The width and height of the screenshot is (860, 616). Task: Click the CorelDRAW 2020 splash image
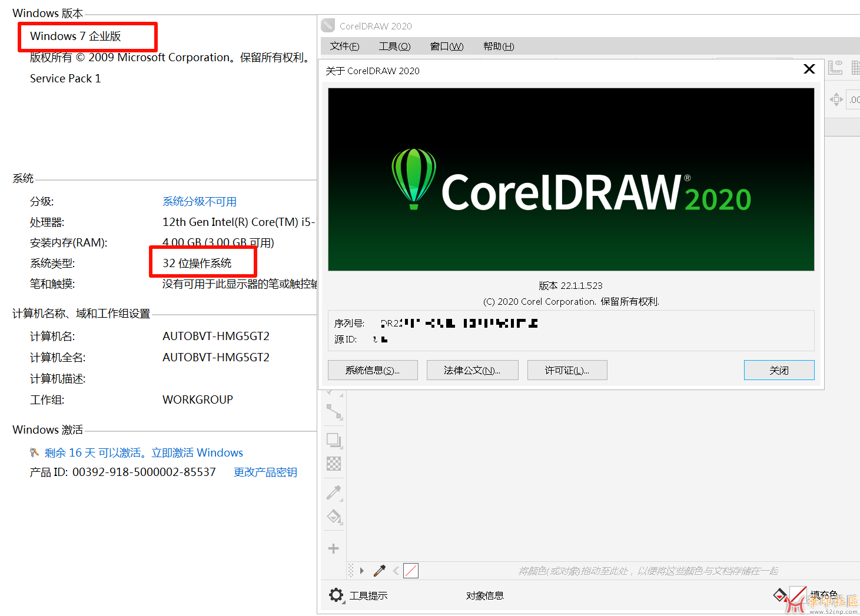(x=571, y=179)
